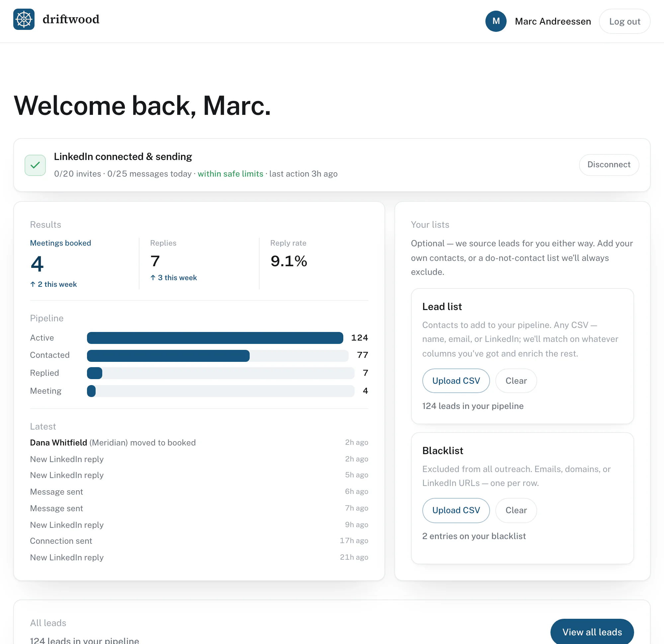This screenshot has width=664, height=644.
Task: Select the Contacted pipeline bar
Action: point(217,356)
